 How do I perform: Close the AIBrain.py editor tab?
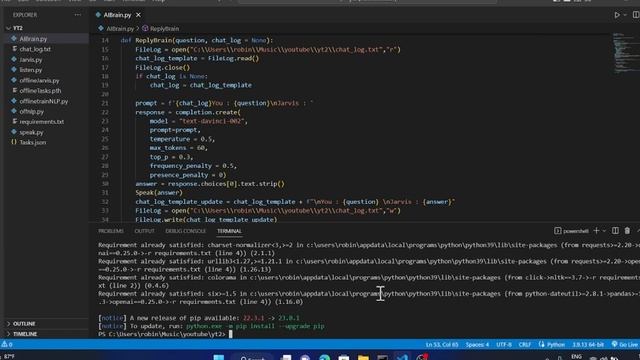click(x=138, y=15)
